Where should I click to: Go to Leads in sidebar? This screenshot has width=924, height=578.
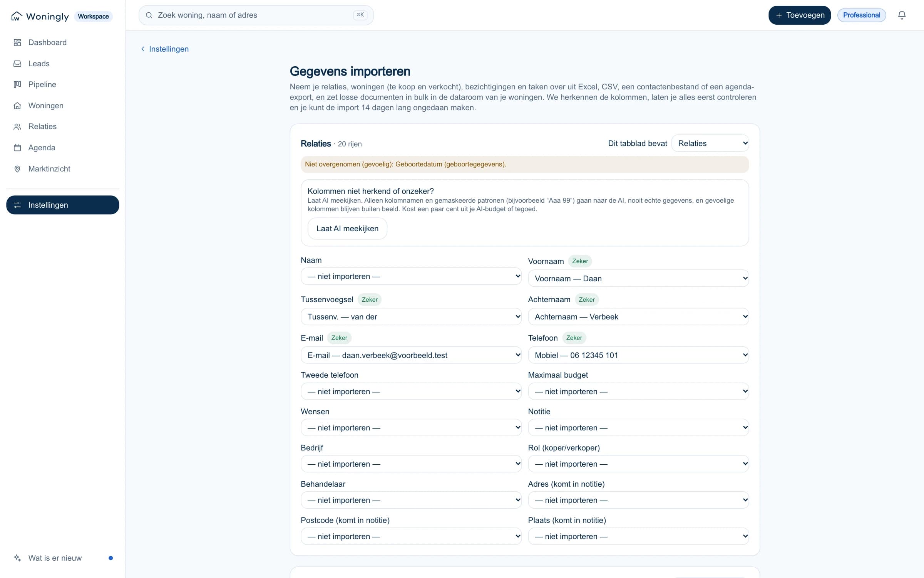[62, 64]
